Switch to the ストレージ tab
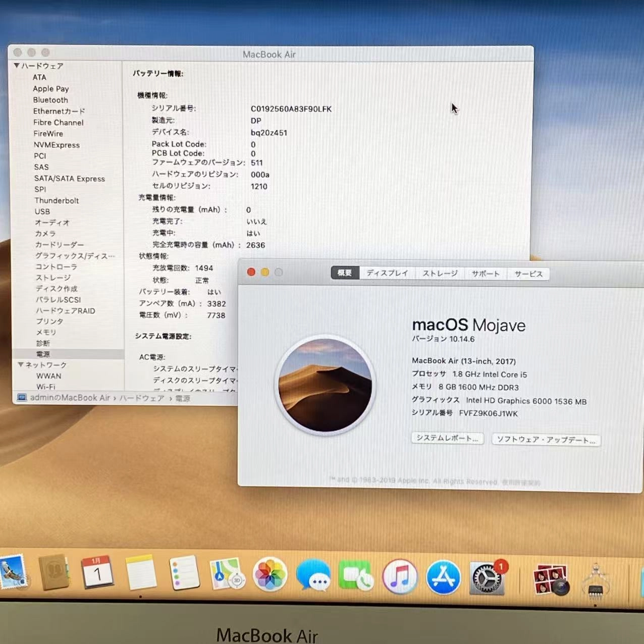644x644 pixels. pyautogui.click(x=440, y=274)
